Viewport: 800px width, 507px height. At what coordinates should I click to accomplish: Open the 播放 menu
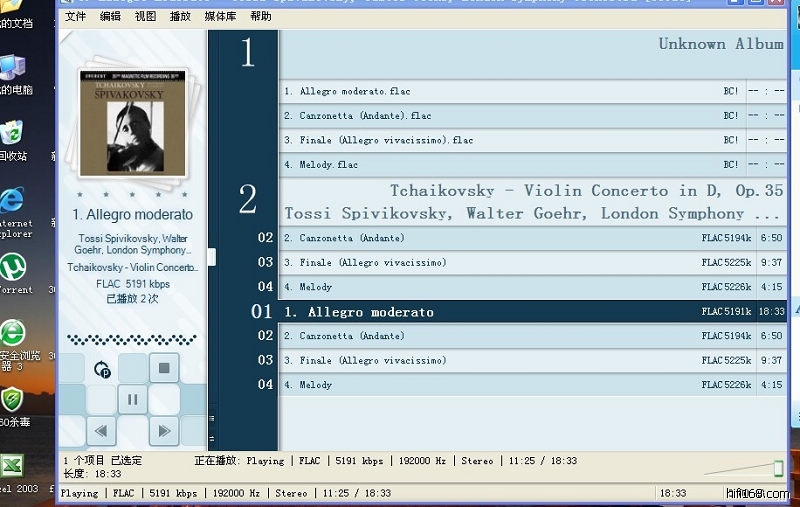(x=180, y=17)
